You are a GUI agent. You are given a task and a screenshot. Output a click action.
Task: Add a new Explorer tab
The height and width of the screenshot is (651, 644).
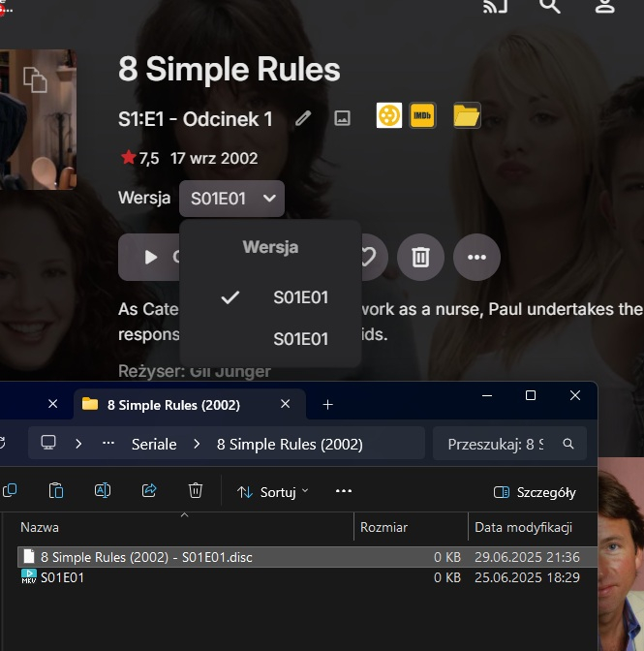pyautogui.click(x=327, y=404)
